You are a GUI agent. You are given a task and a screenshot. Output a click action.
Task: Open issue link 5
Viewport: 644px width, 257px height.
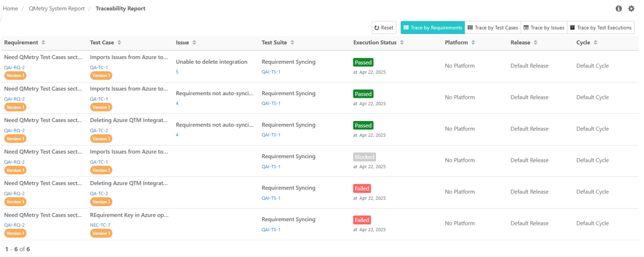tap(177, 72)
